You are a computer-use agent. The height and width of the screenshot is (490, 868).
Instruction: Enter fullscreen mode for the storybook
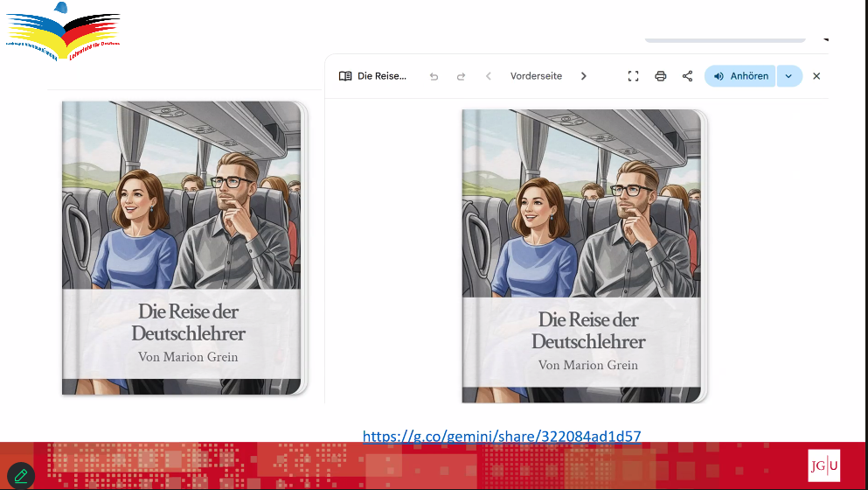click(x=634, y=76)
